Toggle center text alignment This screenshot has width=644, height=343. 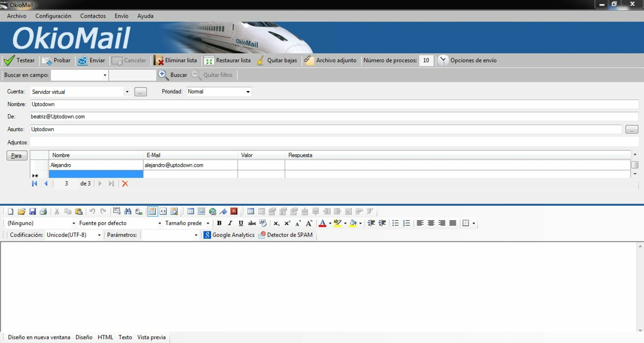point(431,223)
